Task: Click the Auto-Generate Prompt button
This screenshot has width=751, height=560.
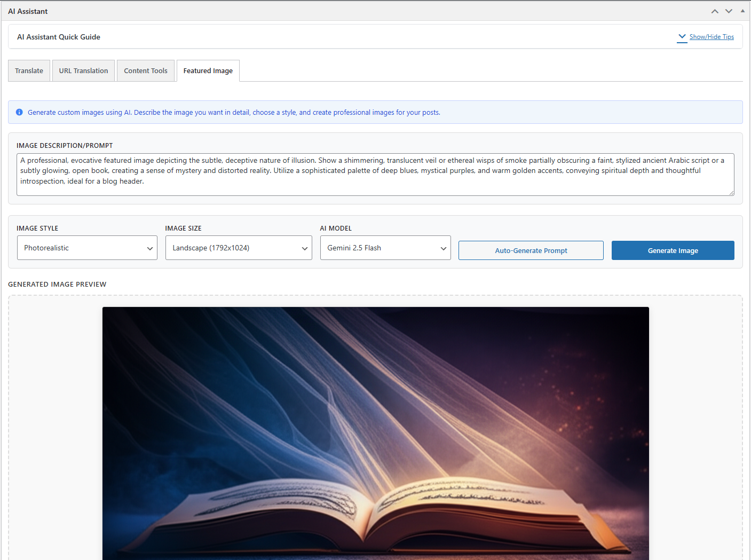Action: click(x=531, y=250)
